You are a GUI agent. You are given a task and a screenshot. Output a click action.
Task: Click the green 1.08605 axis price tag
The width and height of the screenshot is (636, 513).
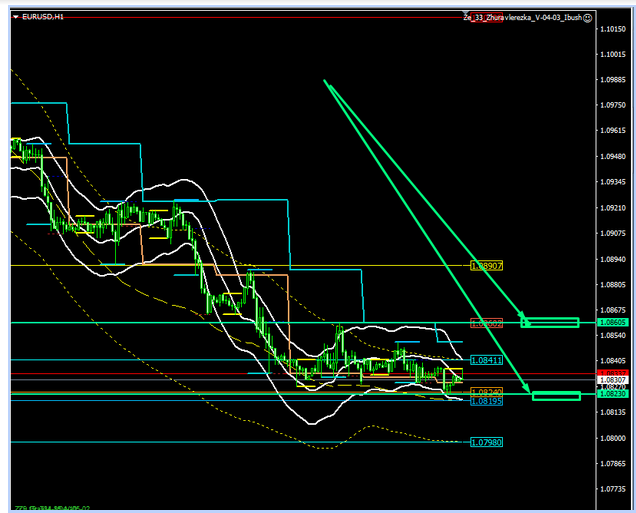[612, 323]
